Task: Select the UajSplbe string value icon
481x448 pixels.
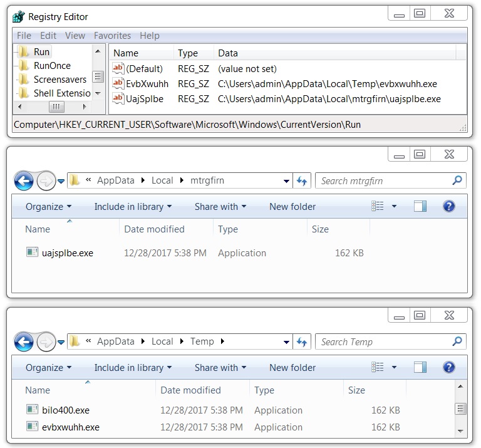Action: point(118,98)
